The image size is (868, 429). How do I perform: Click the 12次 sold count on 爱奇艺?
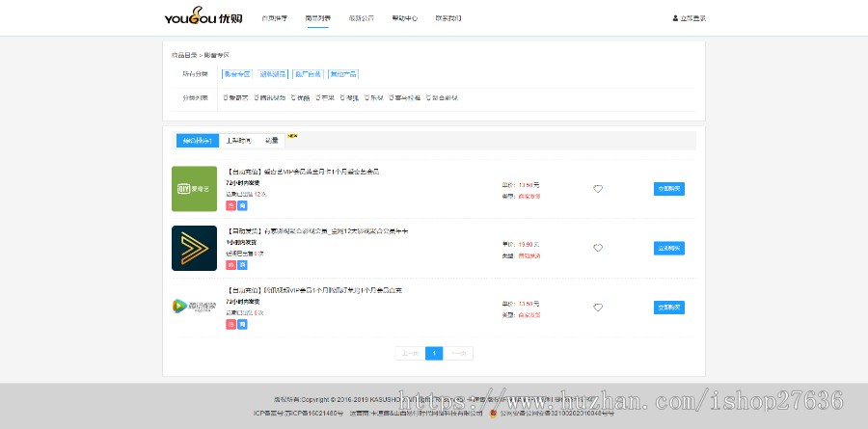tap(260, 195)
